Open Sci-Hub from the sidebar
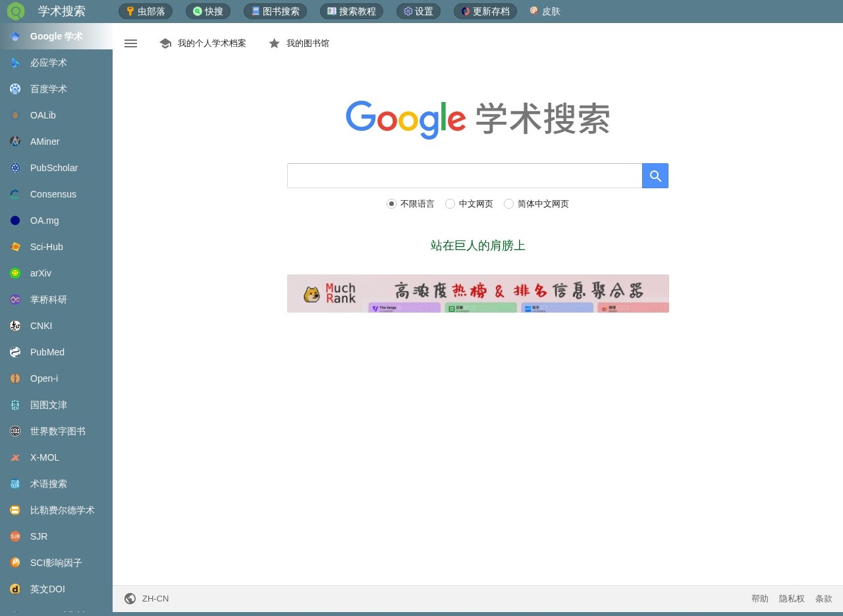 (46, 247)
